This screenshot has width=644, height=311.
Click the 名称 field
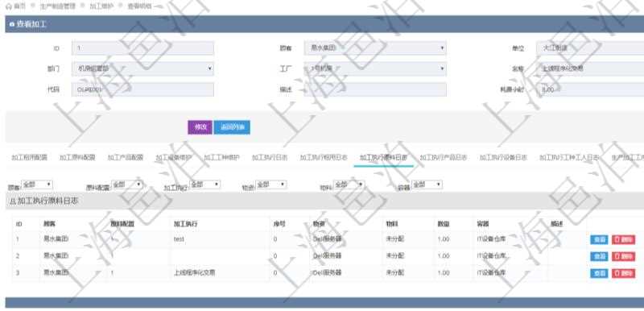point(590,68)
